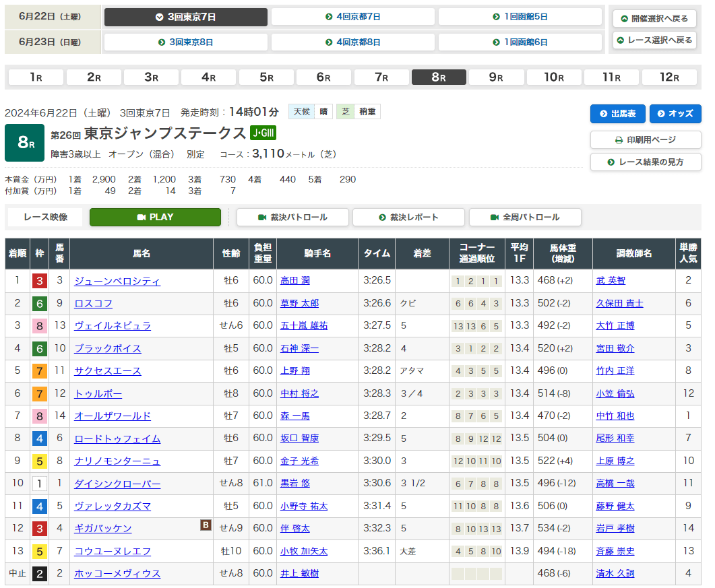Open horse ジューンベロシティ profile link

tap(117, 281)
